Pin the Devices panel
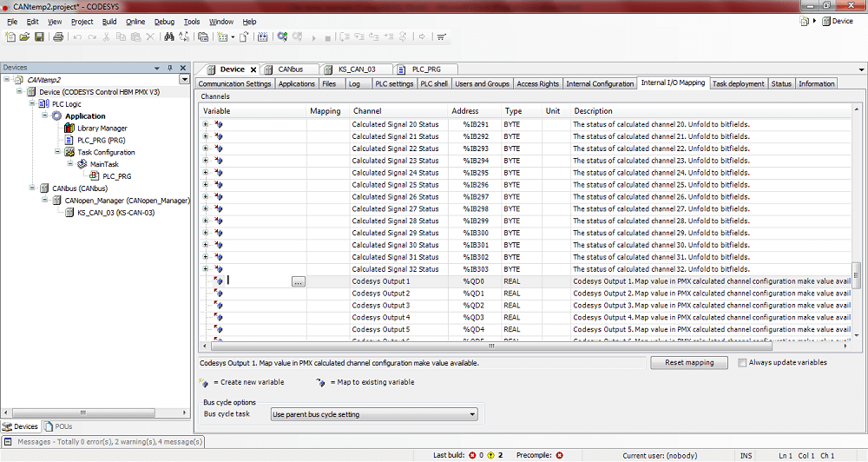 tap(170, 68)
